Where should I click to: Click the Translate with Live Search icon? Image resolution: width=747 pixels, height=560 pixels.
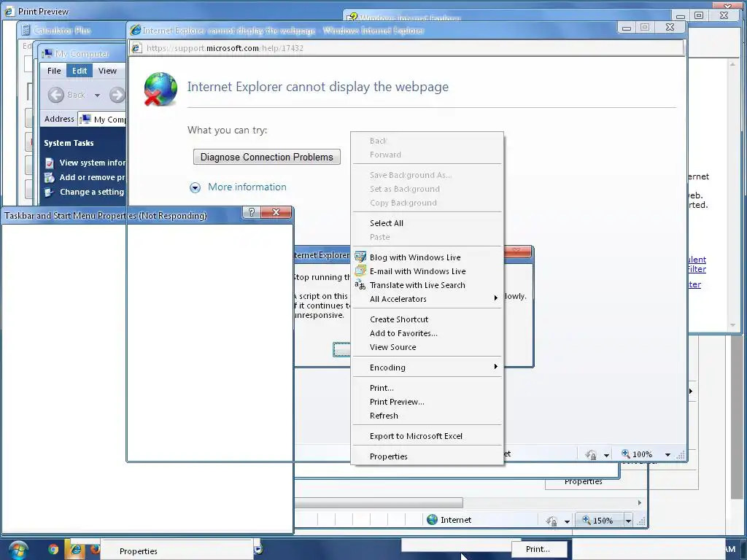click(x=360, y=285)
